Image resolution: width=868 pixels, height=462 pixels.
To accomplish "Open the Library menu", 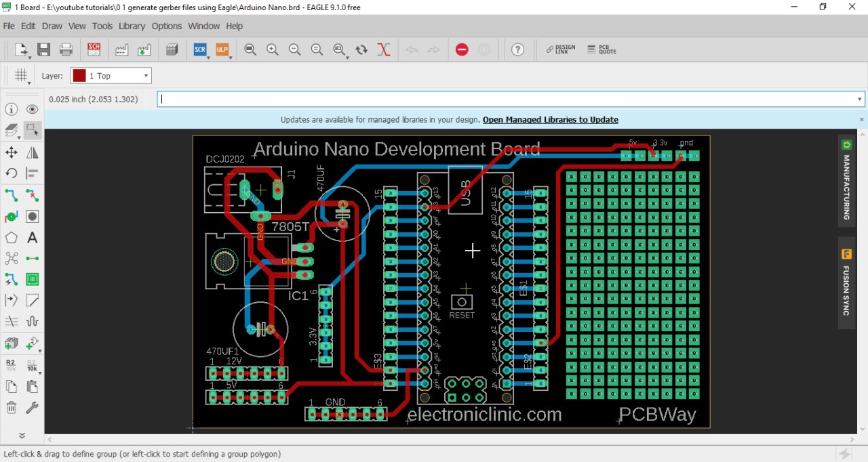I will tap(132, 26).
